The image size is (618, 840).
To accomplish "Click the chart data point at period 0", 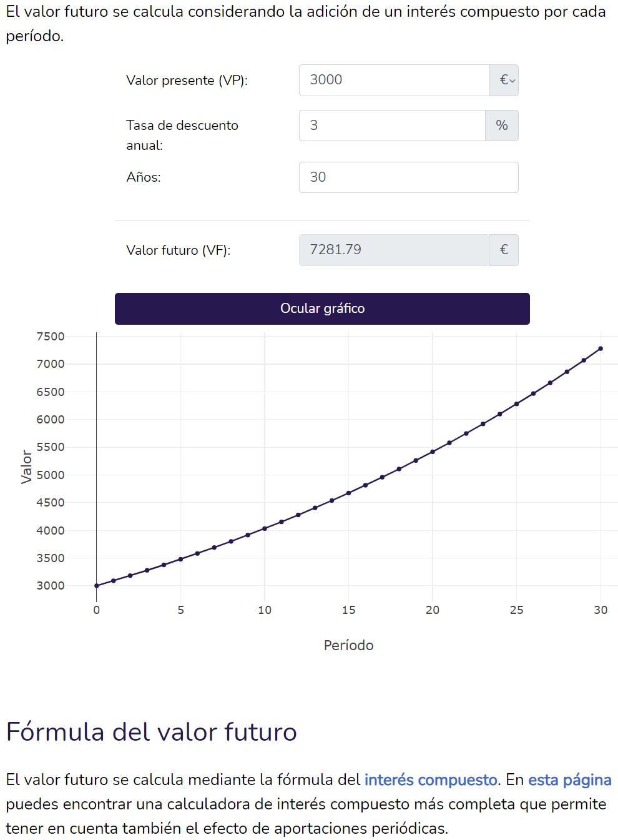I will 97,586.
